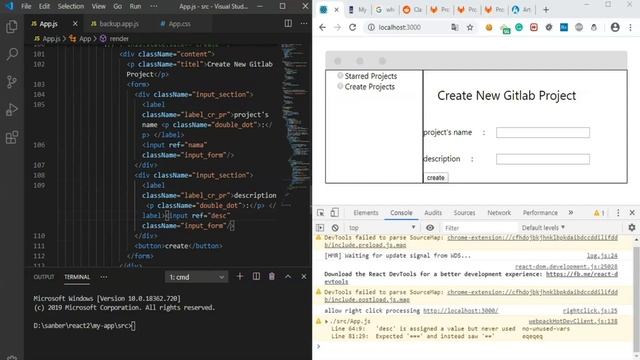Open a new Chrome tab
This screenshot has height=360, width=640.
tap(546, 9)
